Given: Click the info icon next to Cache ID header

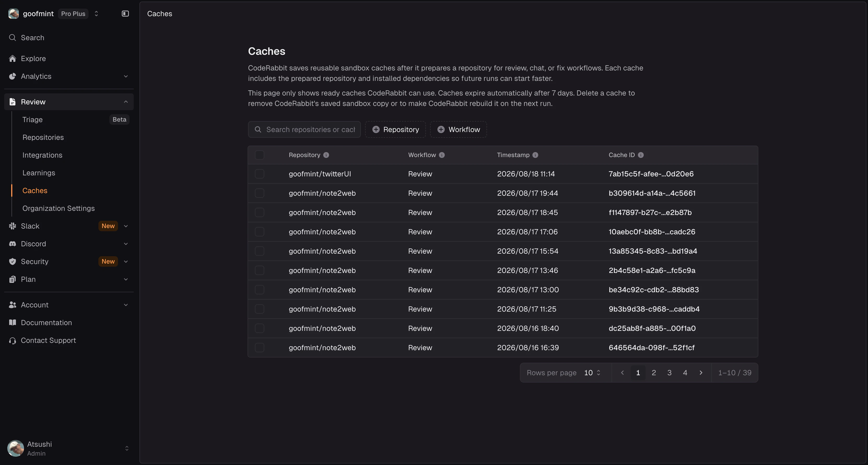Looking at the screenshot, I should 641,155.
